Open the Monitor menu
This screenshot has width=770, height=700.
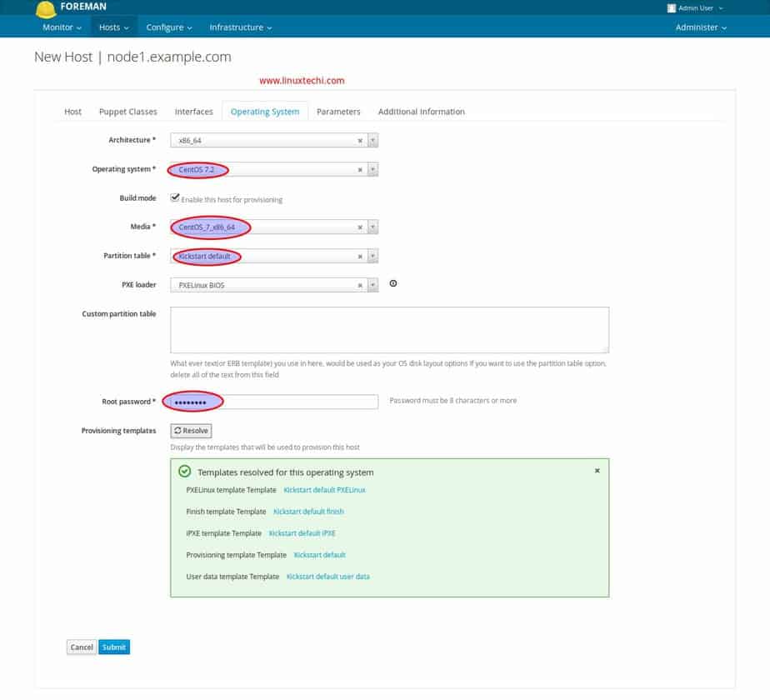(x=62, y=27)
